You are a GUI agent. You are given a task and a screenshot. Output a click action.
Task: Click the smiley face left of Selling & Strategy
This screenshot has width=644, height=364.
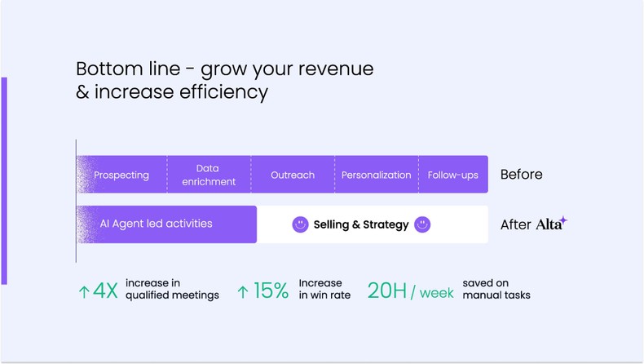click(300, 224)
